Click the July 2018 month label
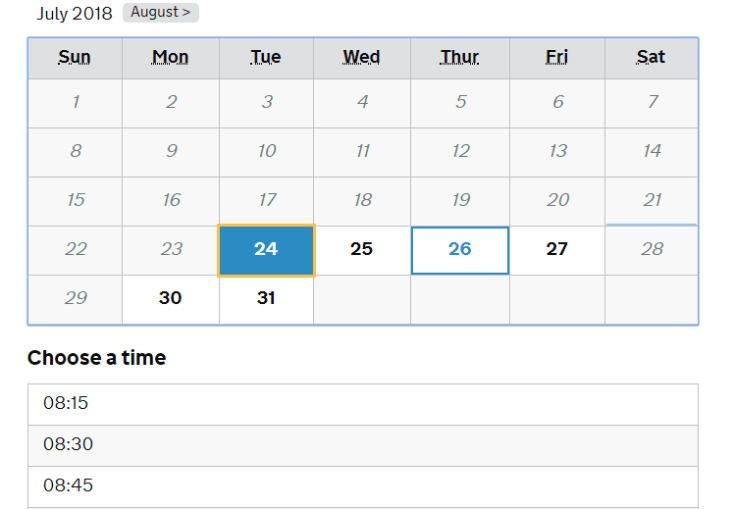Viewport: 733px width, 509px height. (x=75, y=14)
